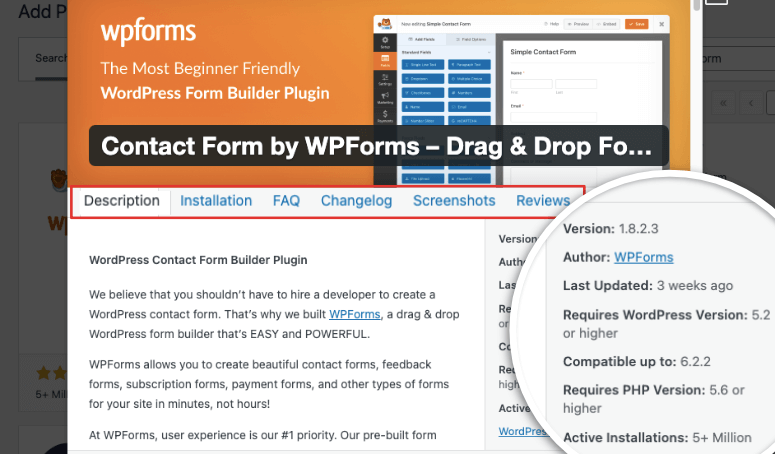Click the Paragraph Text field button
775x454 pixels.
pos(470,65)
